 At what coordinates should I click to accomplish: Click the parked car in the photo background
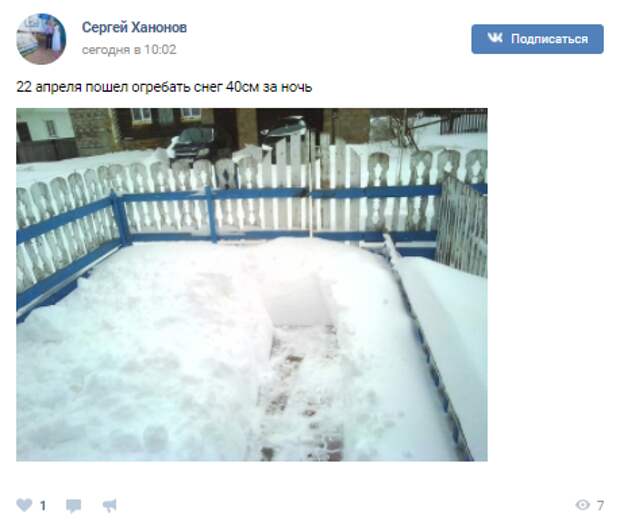point(192,142)
